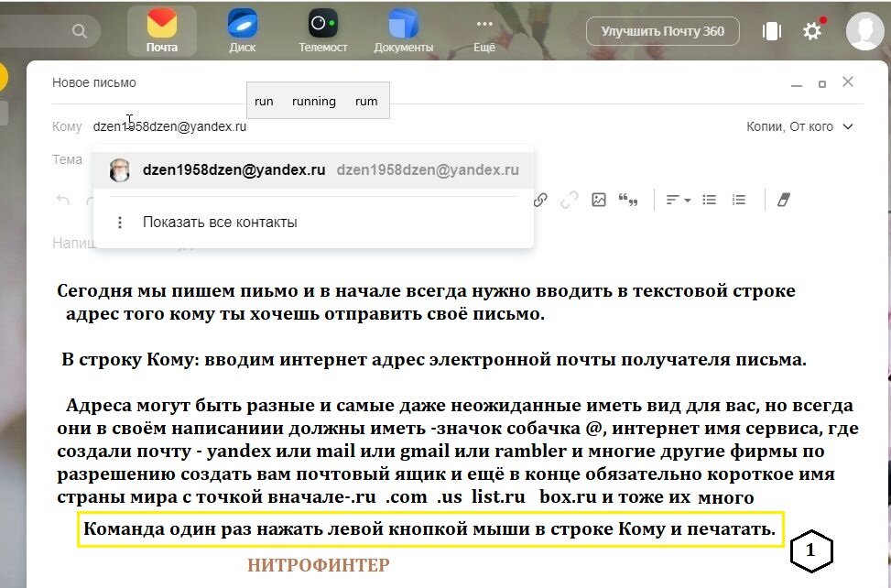
Task: Open the settings gear icon
Action: click(812, 30)
